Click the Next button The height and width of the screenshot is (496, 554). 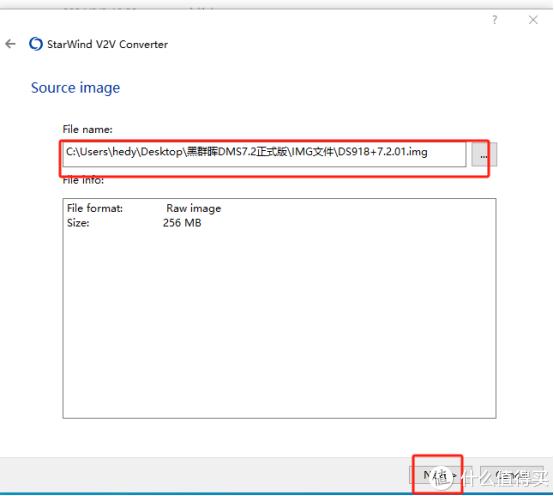click(440, 476)
